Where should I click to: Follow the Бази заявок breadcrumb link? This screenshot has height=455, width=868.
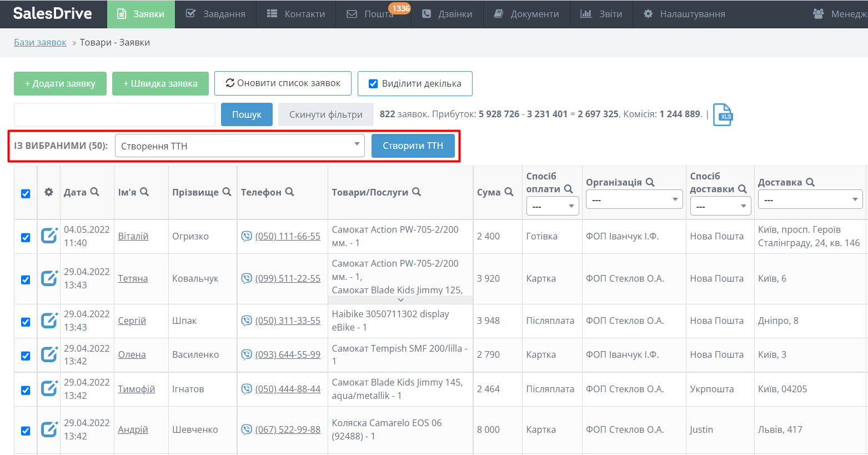point(40,42)
